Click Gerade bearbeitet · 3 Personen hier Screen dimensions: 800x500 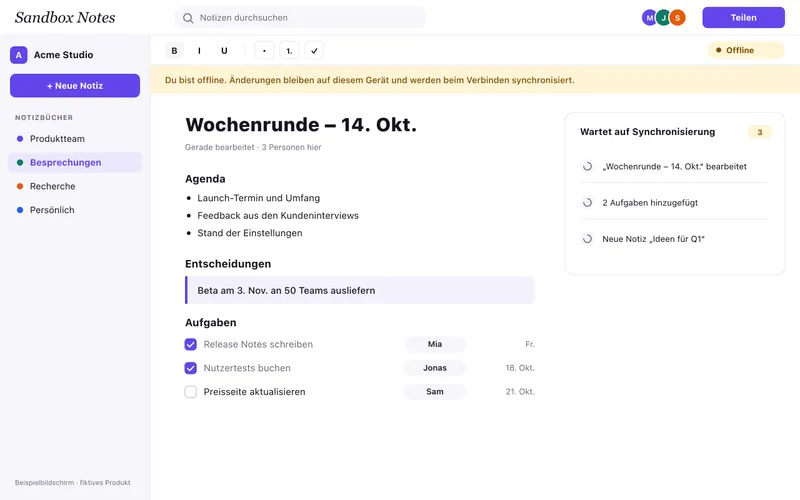253,147
